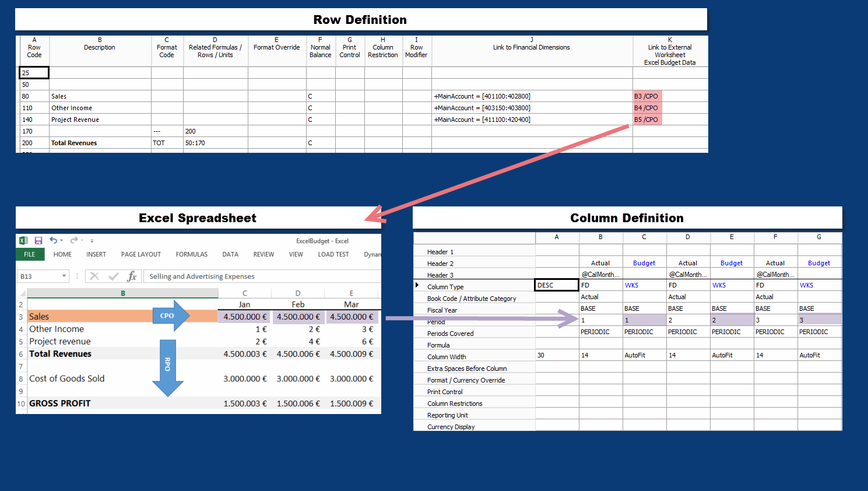
Task: Click the Select All corner triangle
Action: (x=21, y=293)
